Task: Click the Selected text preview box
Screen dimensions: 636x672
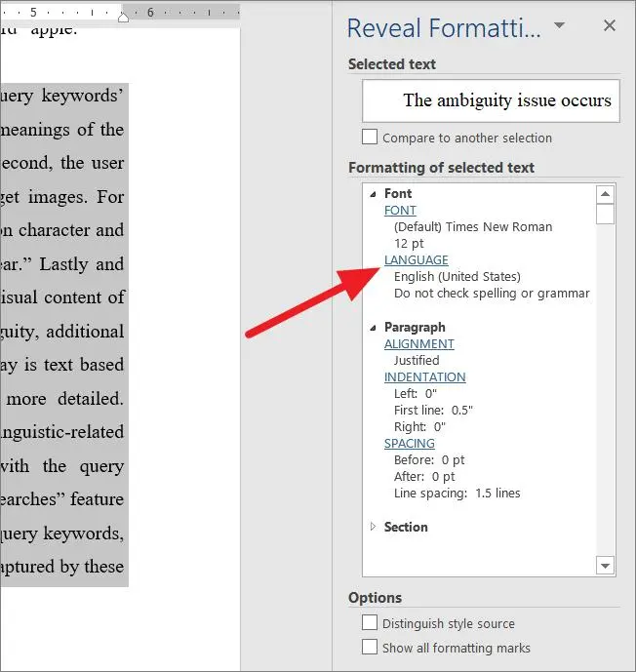Action: point(491,100)
